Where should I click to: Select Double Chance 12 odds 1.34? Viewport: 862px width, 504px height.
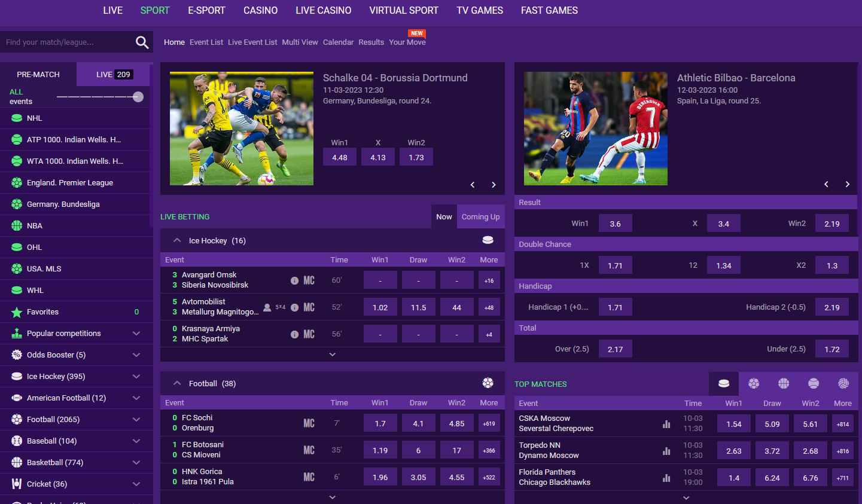tap(724, 265)
